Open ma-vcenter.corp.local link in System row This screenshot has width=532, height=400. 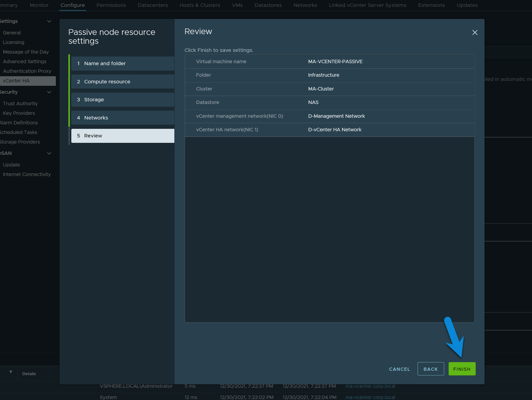point(370,397)
